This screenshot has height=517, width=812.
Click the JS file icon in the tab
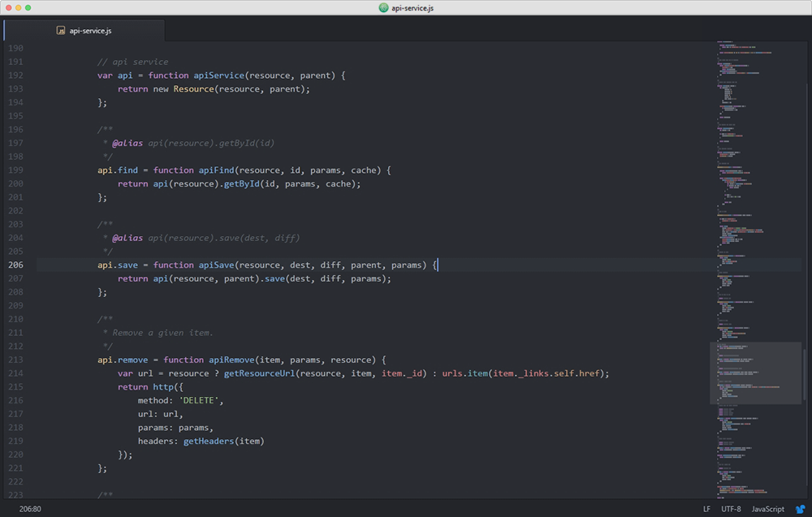(61, 31)
